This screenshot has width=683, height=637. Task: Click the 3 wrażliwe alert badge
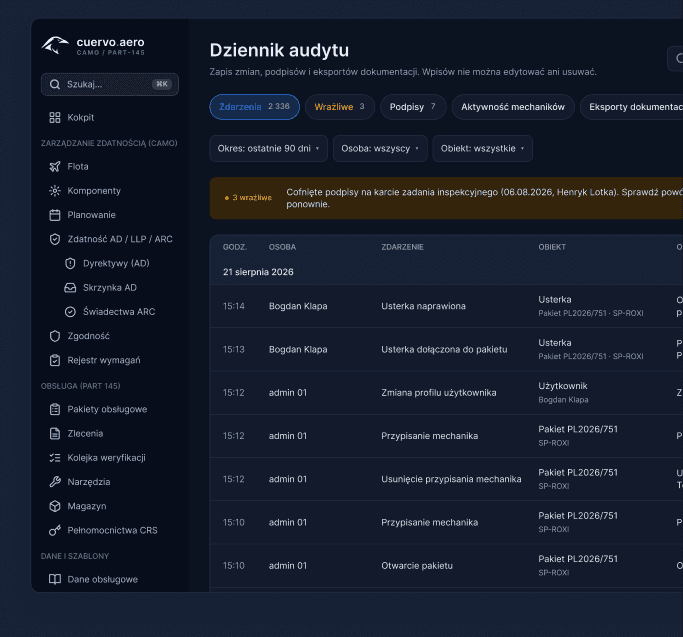coord(248,198)
